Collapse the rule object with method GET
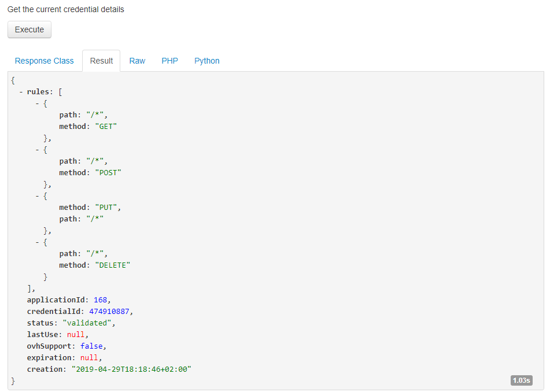Image resolution: width=550 pixels, height=392 pixels. pyautogui.click(x=38, y=103)
